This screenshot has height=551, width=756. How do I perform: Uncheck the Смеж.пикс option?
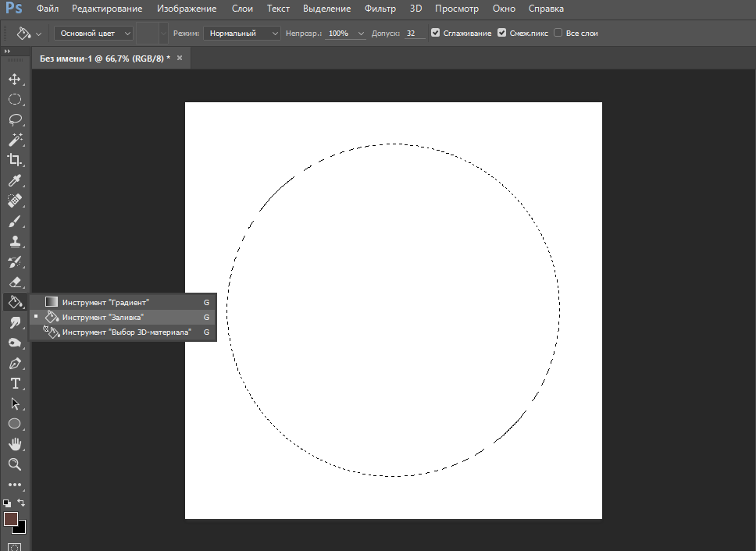tap(502, 34)
